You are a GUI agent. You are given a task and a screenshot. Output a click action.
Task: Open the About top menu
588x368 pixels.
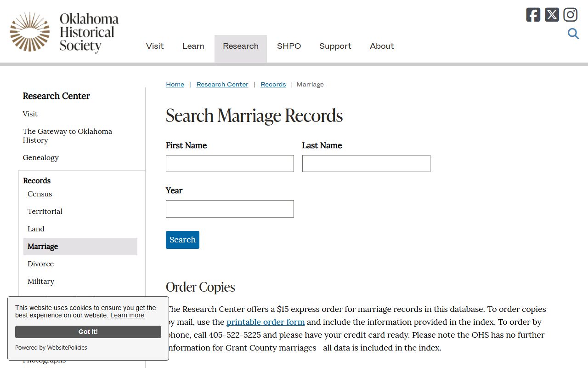pyautogui.click(x=382, y=46)
